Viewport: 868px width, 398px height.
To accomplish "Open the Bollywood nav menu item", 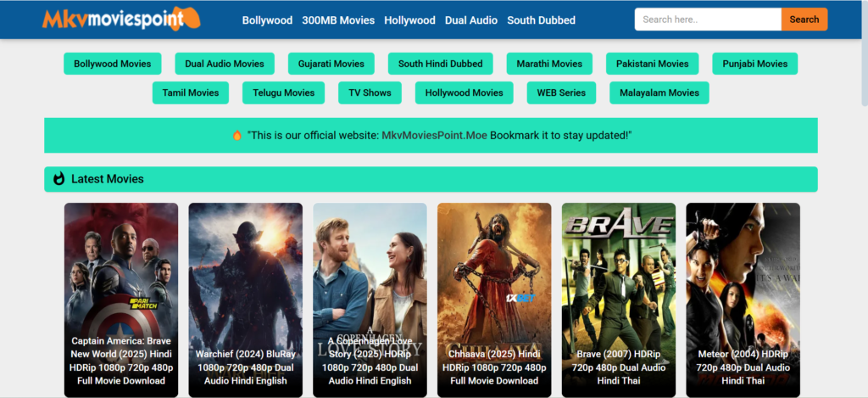I will [267, 20].
